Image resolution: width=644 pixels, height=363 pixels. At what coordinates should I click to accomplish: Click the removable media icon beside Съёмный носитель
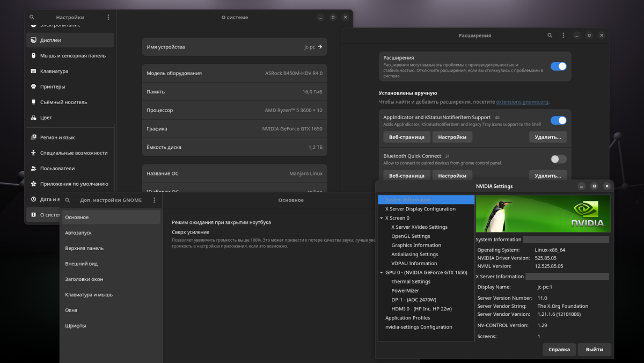pyautogui.click(x=34, y=102)
